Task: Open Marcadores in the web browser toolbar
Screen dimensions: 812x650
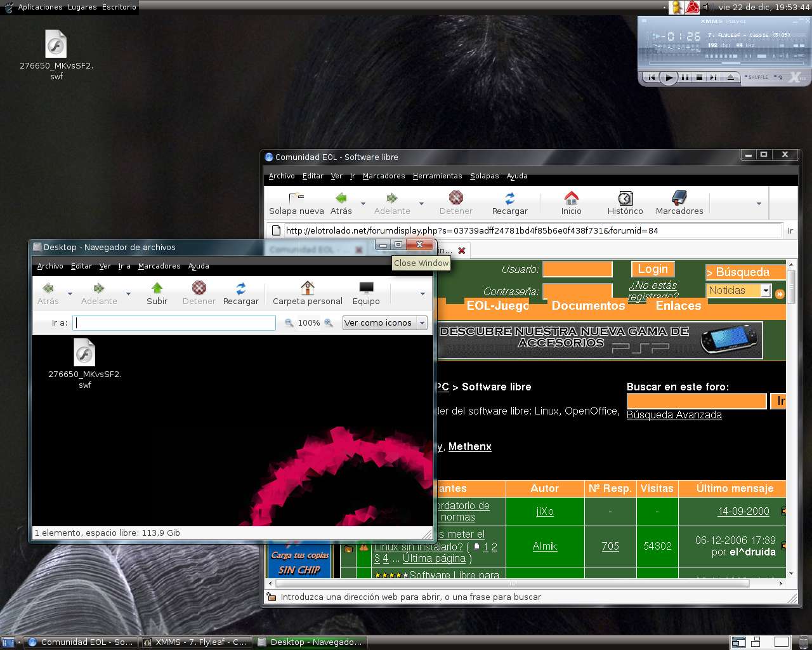Action: pos(679,203)
